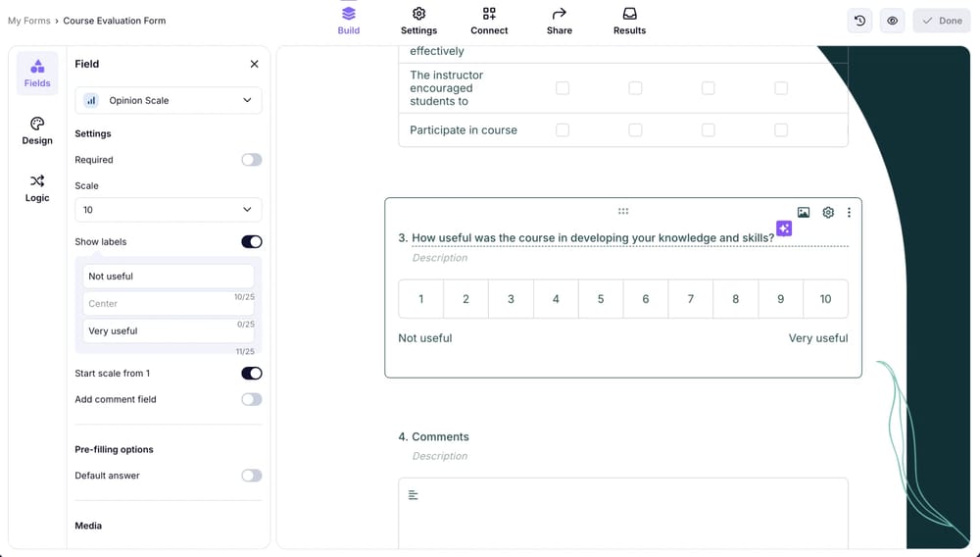Image resolution: width=980 pixels, height=557 pixels.
Task: Check first box in Participate in course row
Action: (563, 130)
